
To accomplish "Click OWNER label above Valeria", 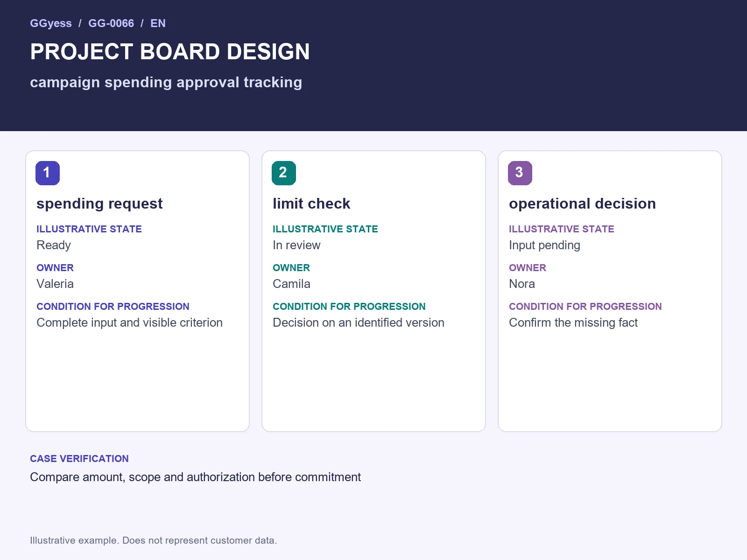I will coord(55,268).
